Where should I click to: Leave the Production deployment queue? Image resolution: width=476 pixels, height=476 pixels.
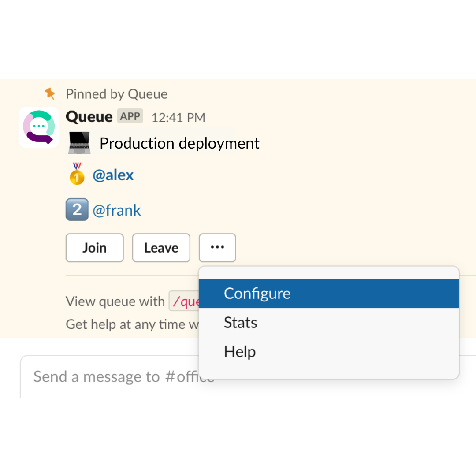click(x=161, y=247)
